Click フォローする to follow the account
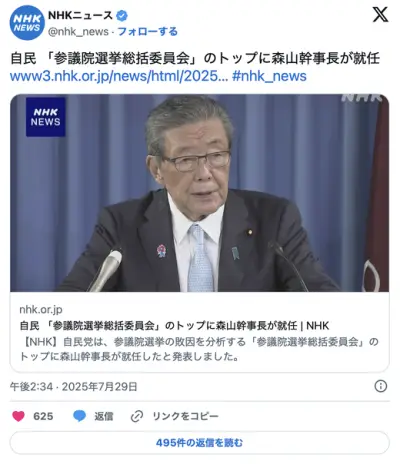Image resolution: width=400 pixels, height=464 pixels. tap(147, 32)
